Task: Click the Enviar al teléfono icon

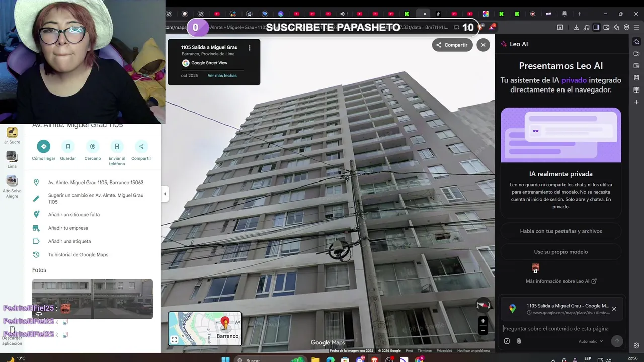Action: 117,146
